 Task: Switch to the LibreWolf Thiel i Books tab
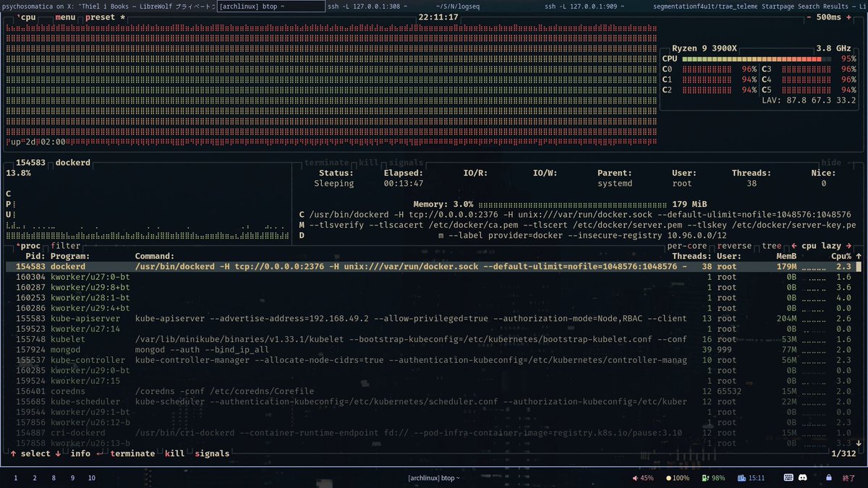tap(107, 6)
